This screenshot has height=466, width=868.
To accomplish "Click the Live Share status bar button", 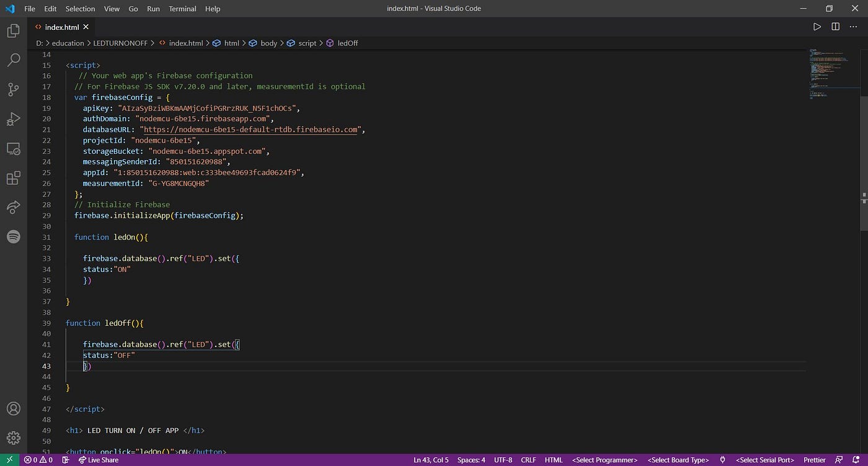I will tap(98, 460).
